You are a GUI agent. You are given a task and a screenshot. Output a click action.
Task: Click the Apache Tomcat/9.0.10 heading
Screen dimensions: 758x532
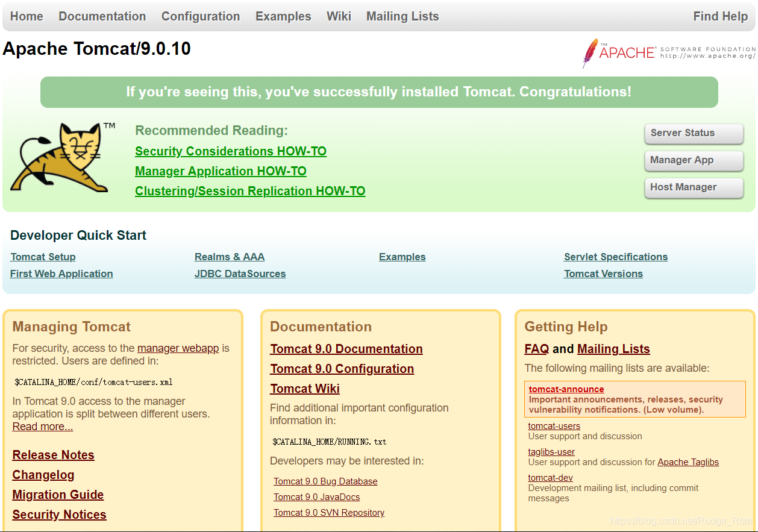click(97, 48)
